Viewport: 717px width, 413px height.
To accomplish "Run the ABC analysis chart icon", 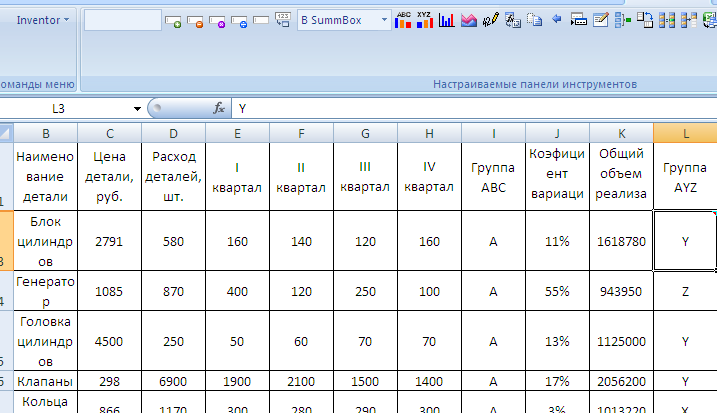I will click(403, 20).
